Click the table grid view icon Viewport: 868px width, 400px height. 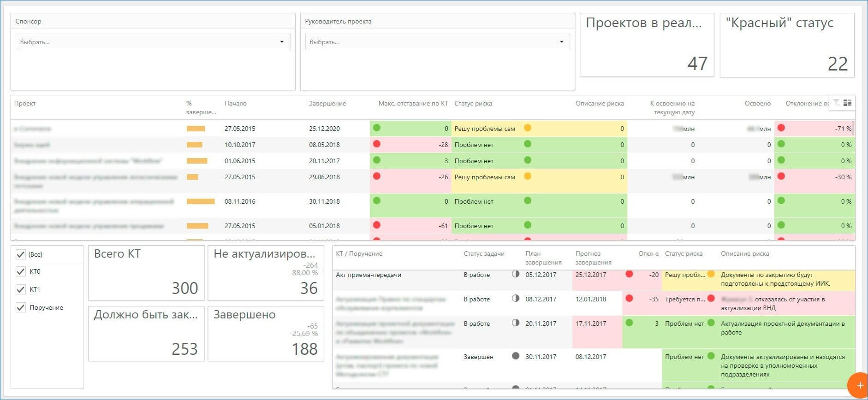[x=847, y=103]
